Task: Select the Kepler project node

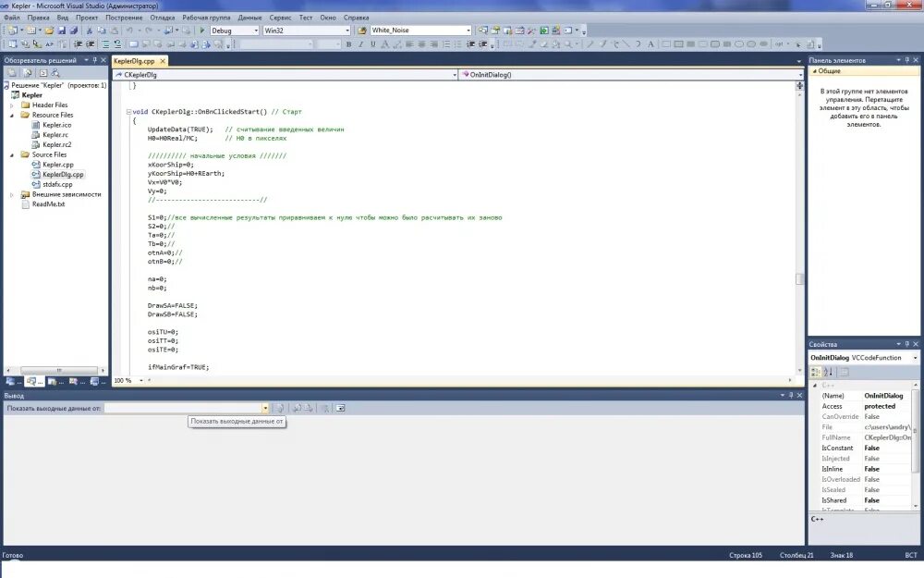Action: click(x=31, y=95)
